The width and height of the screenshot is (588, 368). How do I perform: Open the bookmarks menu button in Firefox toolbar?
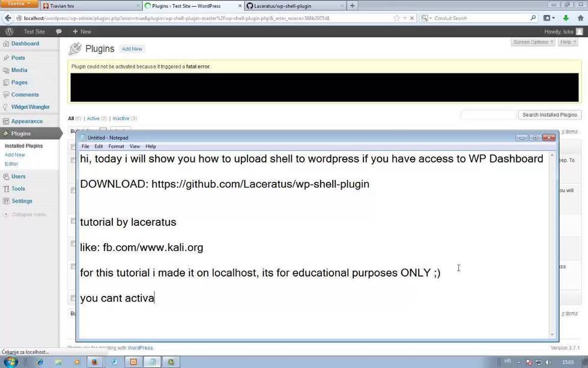coord(549,18)
